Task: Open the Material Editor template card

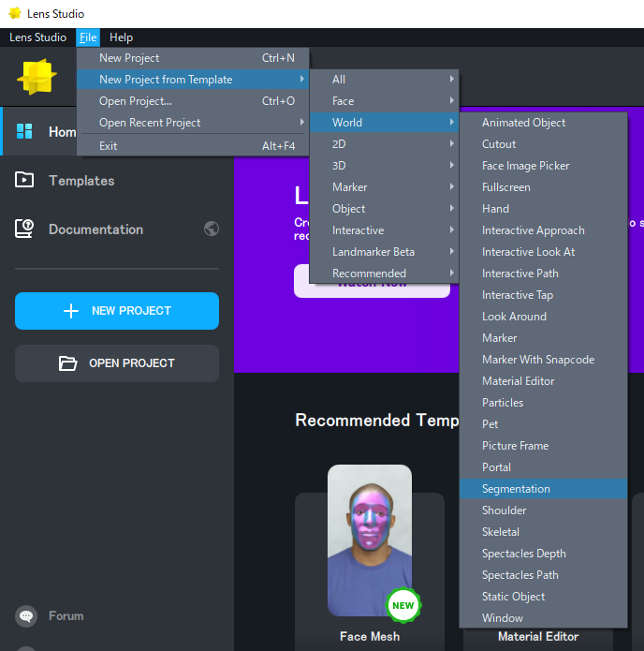Action: [x=538, y=638]
